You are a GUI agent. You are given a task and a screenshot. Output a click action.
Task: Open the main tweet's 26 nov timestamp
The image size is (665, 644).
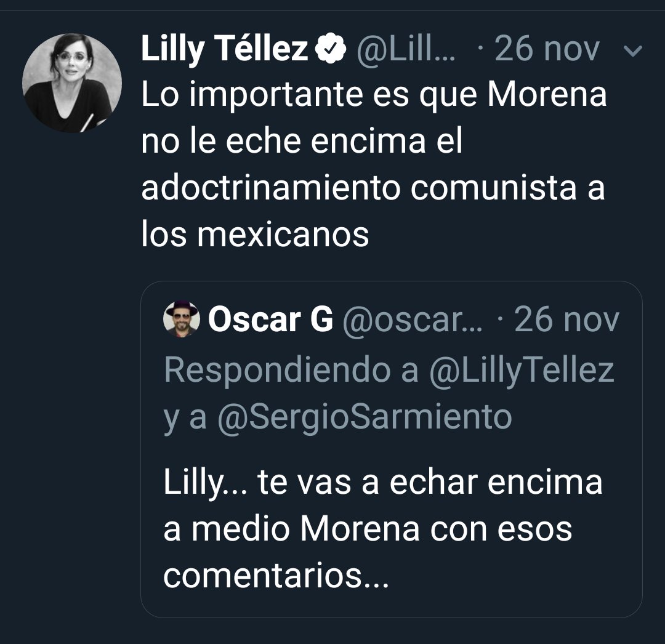point(547,50)
